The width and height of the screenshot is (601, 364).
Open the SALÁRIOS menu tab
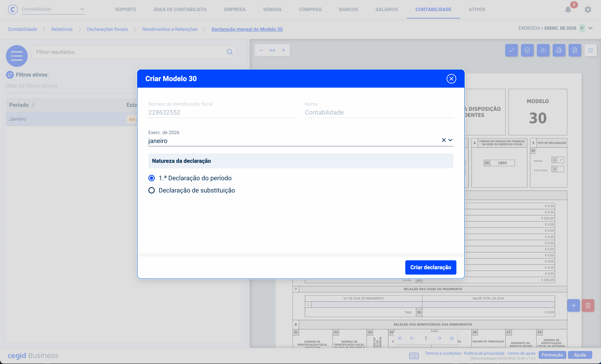coord(386,9)
